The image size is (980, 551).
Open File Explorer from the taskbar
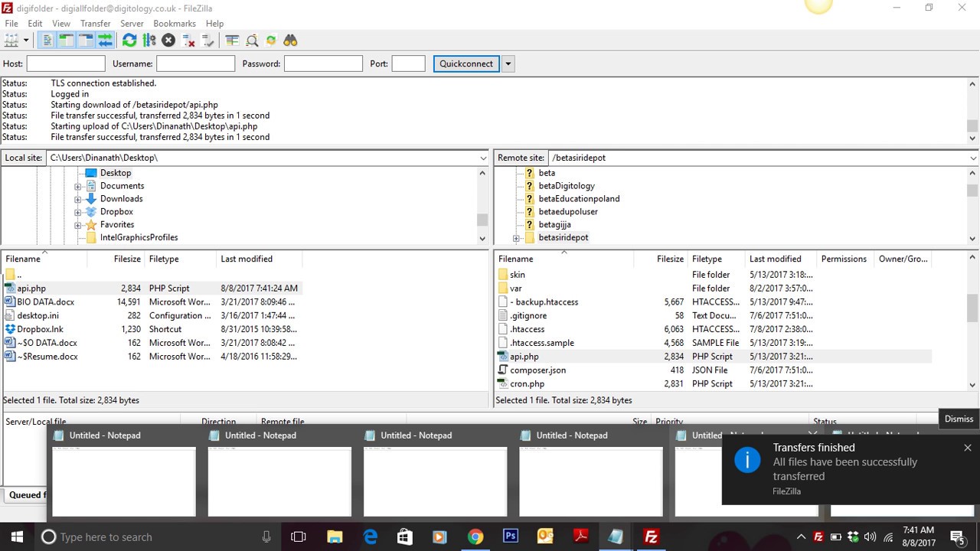point(335,536)
